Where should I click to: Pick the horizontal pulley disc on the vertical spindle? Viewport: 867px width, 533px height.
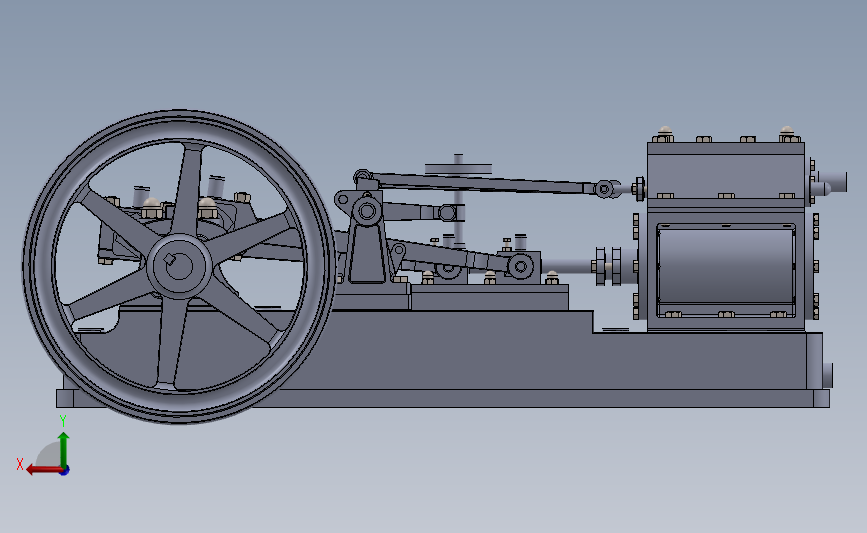(x=458, y=169)
